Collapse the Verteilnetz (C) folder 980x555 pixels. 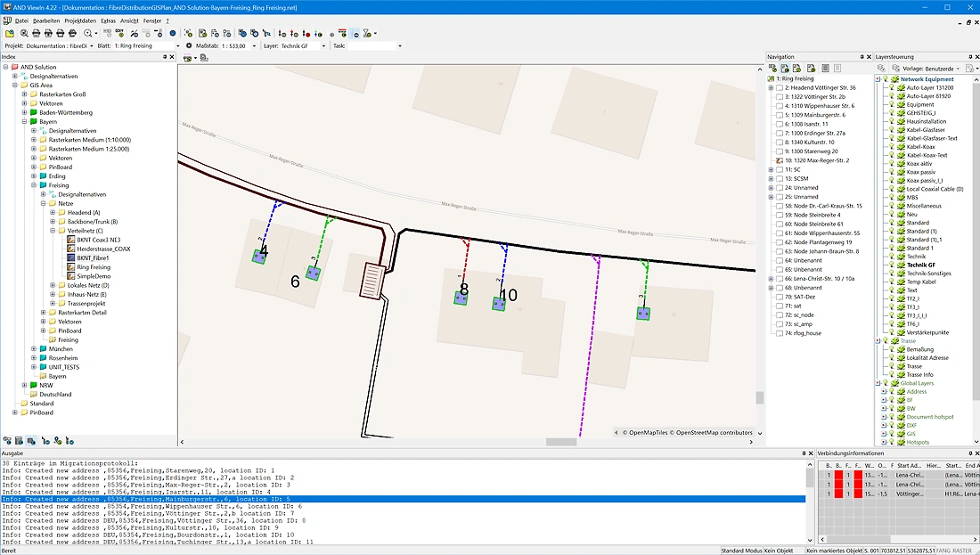[x=53, y=231]
